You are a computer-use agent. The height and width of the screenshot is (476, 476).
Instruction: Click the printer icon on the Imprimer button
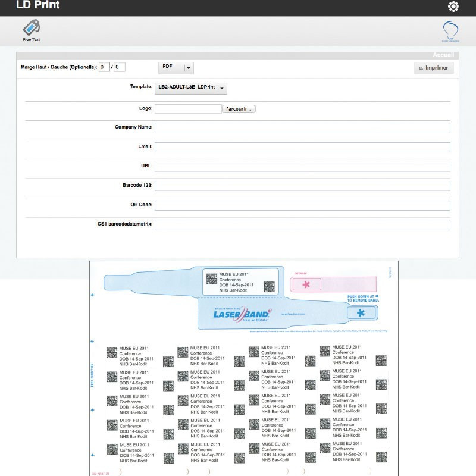coord(422,68)
